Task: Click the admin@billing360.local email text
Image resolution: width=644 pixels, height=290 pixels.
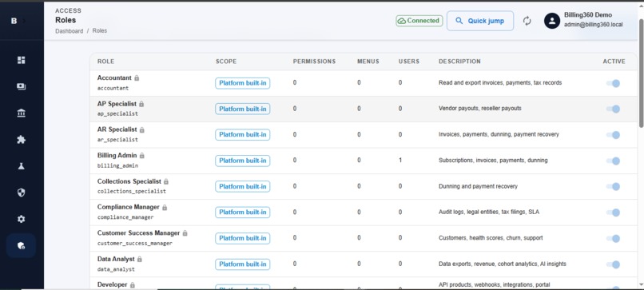Action: pos(593,25)
